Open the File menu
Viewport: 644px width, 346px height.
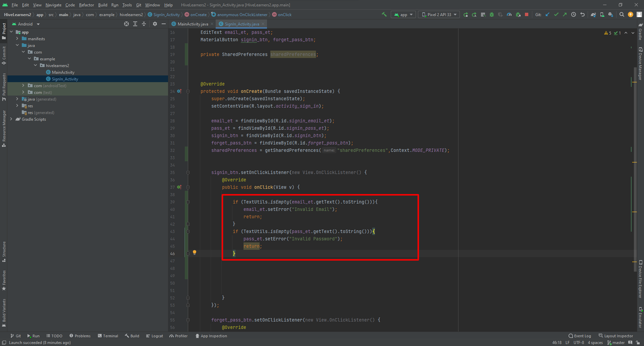(x=15, y=5)
